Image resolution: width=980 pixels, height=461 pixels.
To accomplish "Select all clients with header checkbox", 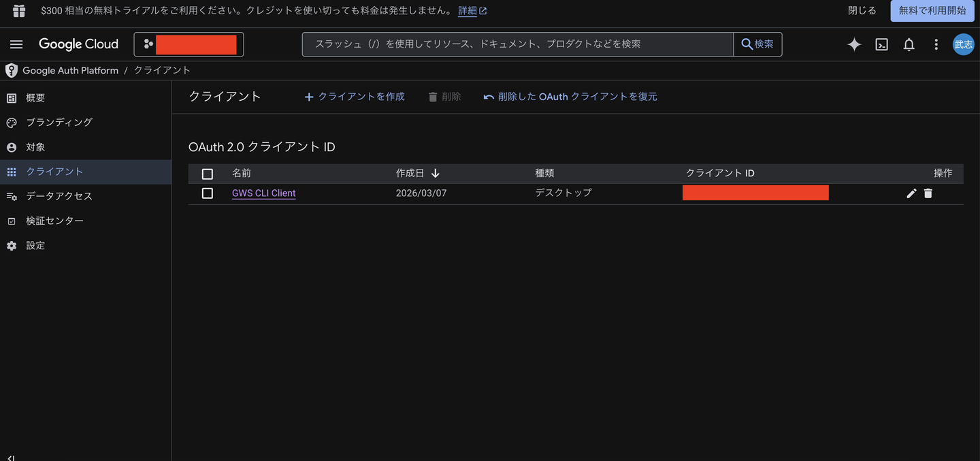I will (208, 174).
